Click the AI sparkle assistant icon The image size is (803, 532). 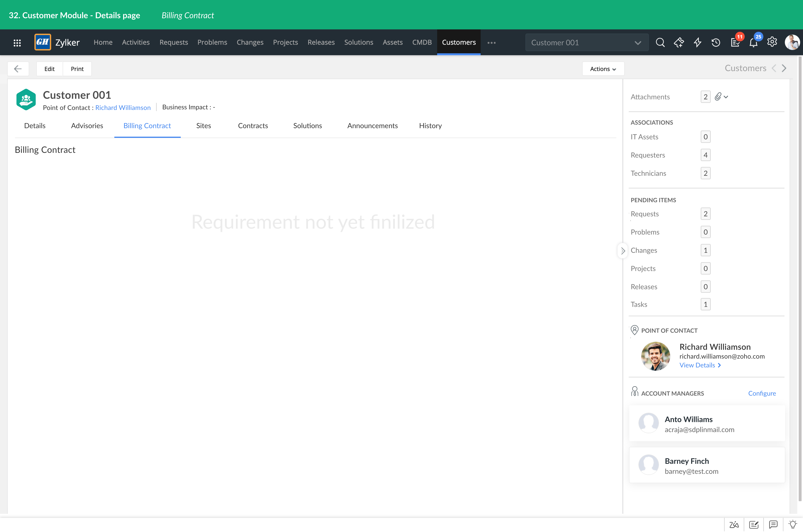(679, 42)
